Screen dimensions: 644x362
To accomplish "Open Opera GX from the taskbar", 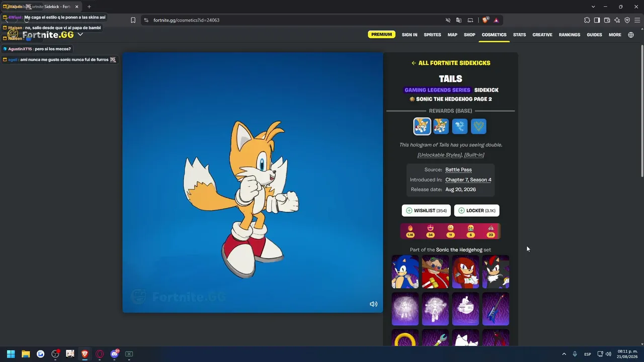I will pyautogui.click(x=100, y=354).
